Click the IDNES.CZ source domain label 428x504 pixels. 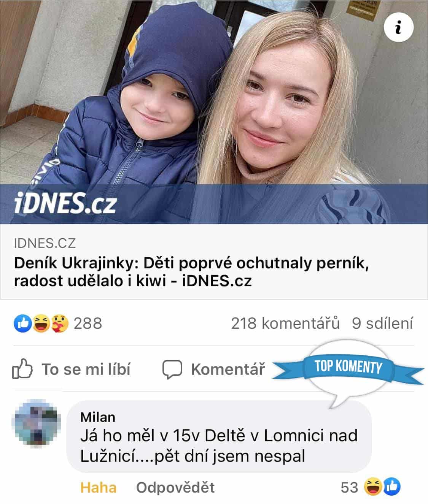(45, 242)
